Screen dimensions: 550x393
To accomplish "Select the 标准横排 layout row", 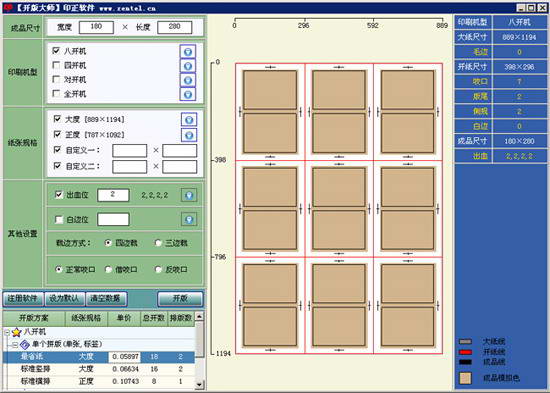I will (99, 381).
